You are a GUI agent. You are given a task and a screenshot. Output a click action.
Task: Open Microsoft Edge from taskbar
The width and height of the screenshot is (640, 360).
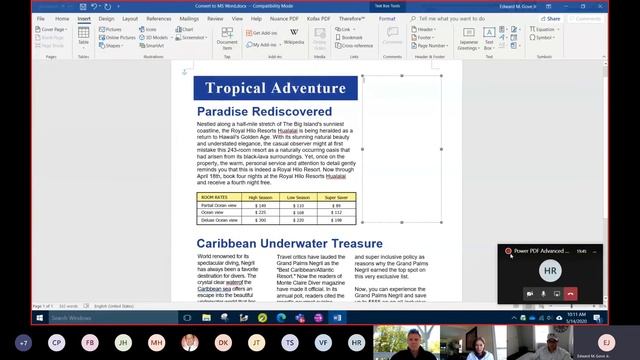coord(281,318)
